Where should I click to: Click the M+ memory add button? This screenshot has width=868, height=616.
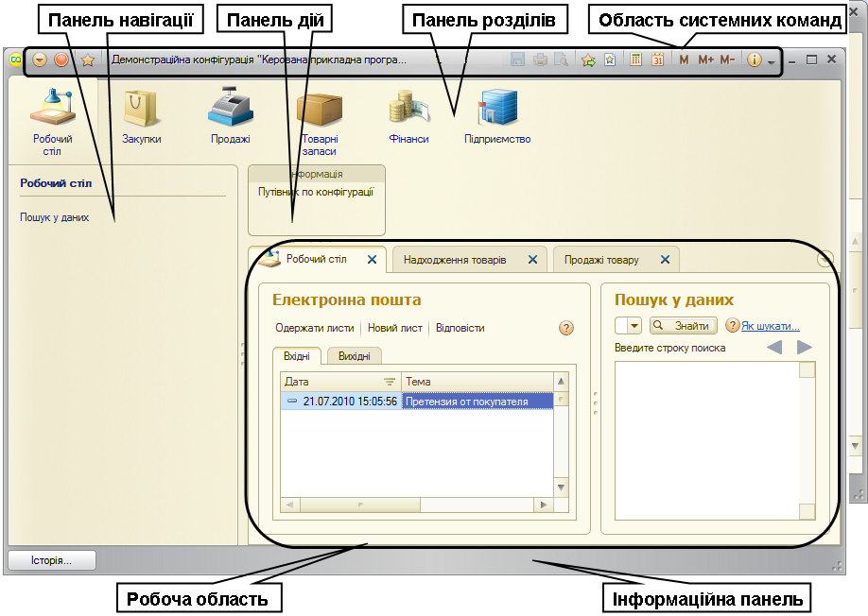[705, 60]
